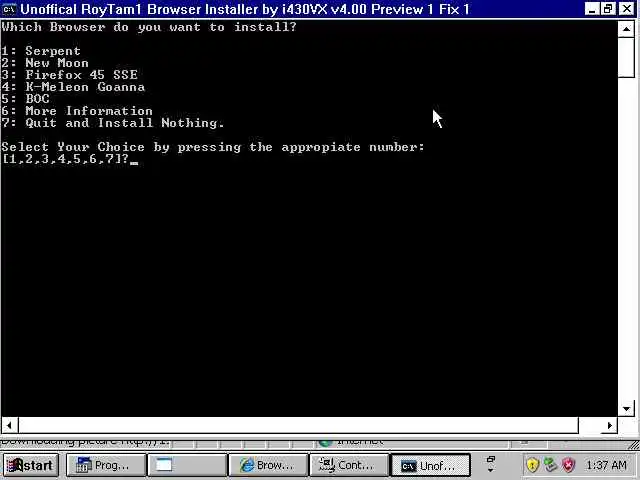Switch to the Cont... Control Panel taskbar button

click(x=349, y=465)
